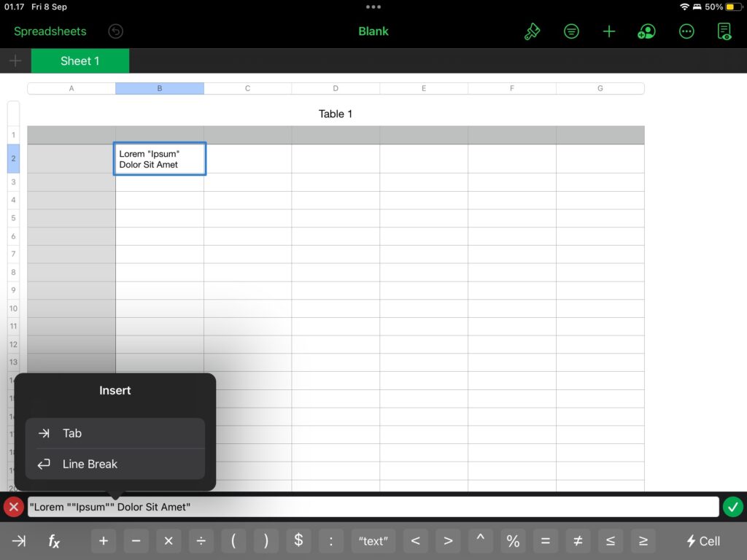This screenshot has height=560, width=747.
Task: Open the Organize filter menu
Action: coord(571,31)
